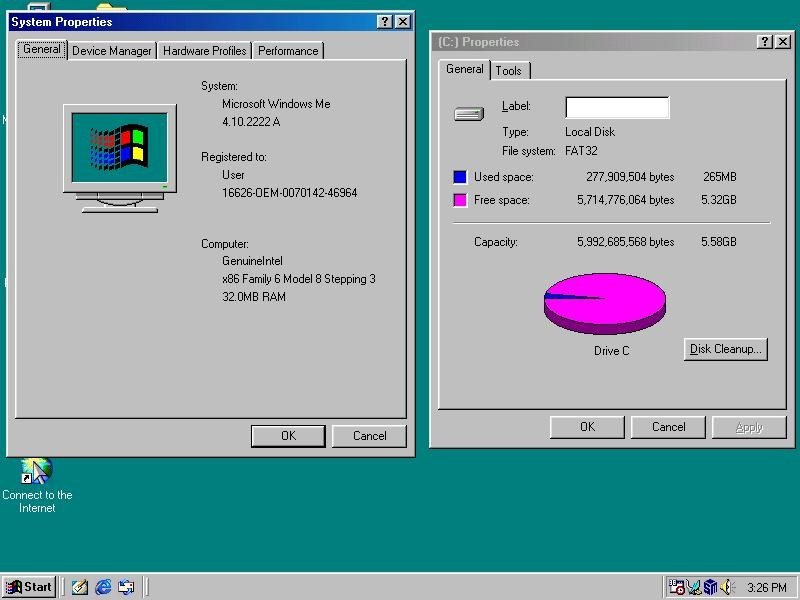Screen dimensions: 800x600
Task: Close the (C:) Properties window
Action: tap(783, 42)
